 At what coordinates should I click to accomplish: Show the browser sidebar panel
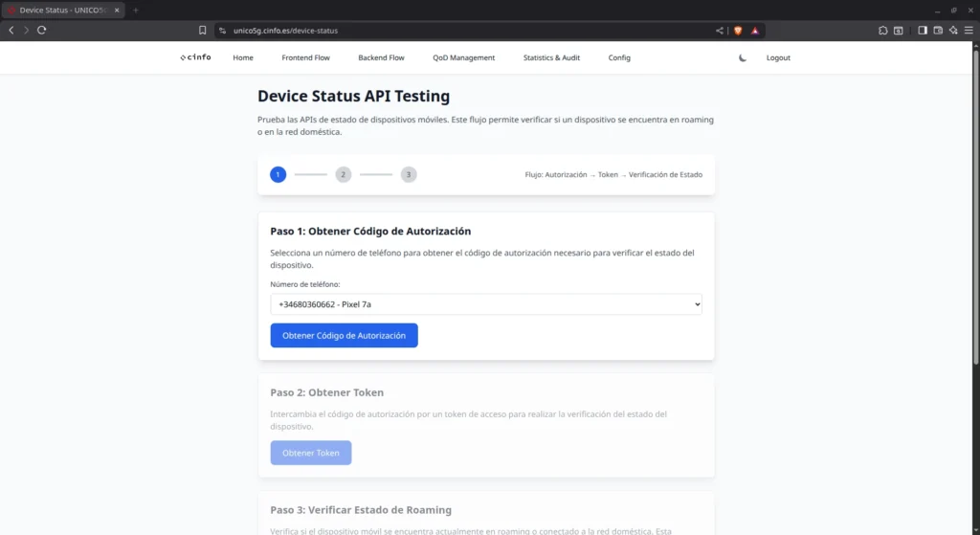(923, 31)
